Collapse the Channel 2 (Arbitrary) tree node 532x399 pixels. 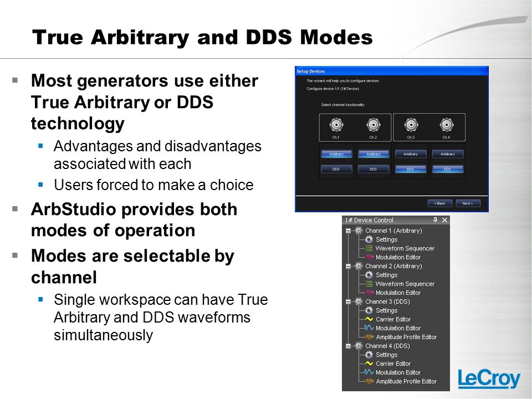pyautogui.click(x=348, y=267)
